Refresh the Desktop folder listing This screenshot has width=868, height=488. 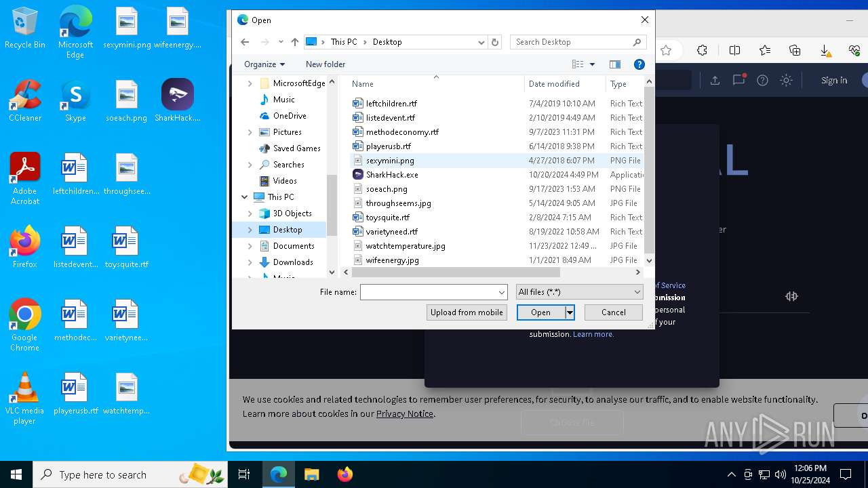click(495, 42)
